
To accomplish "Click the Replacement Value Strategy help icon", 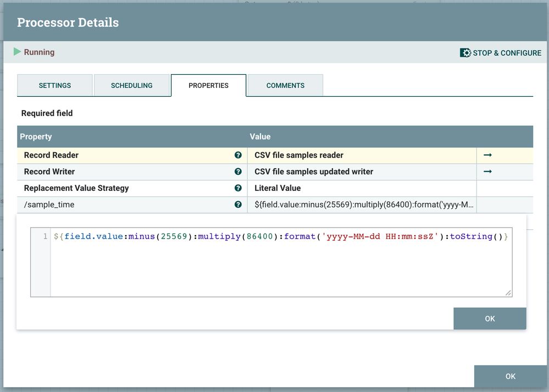I will (x=238, y=188).
